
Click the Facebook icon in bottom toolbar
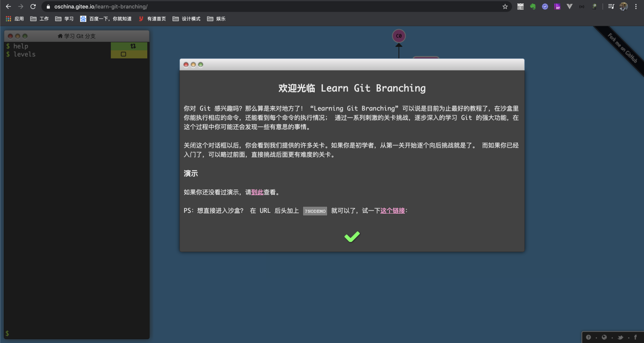tap(635, 337)
